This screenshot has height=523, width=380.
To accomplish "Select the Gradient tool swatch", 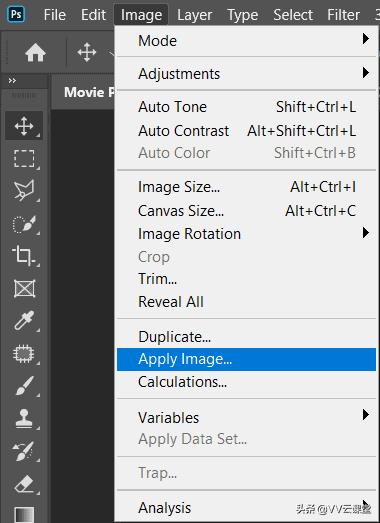I will coord(24,514).
